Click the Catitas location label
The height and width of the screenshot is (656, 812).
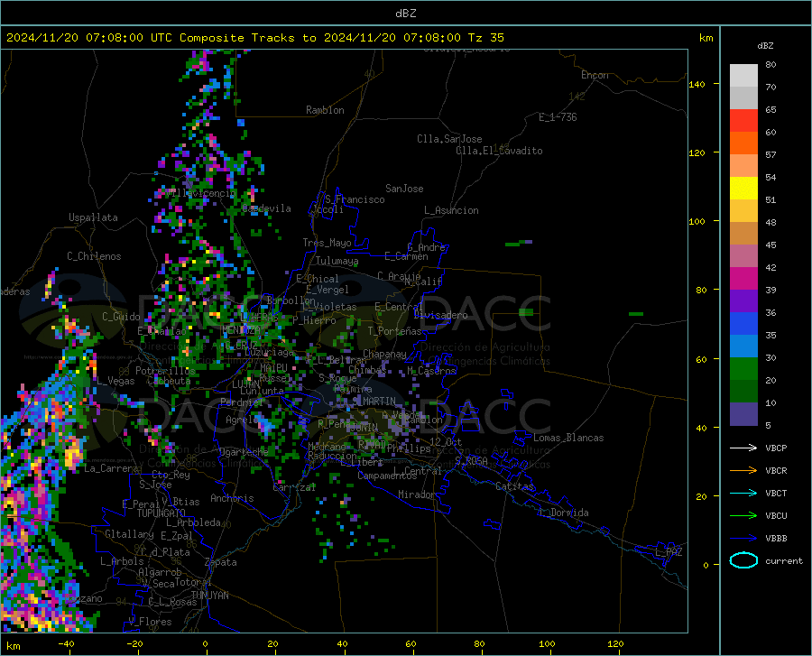514,486
